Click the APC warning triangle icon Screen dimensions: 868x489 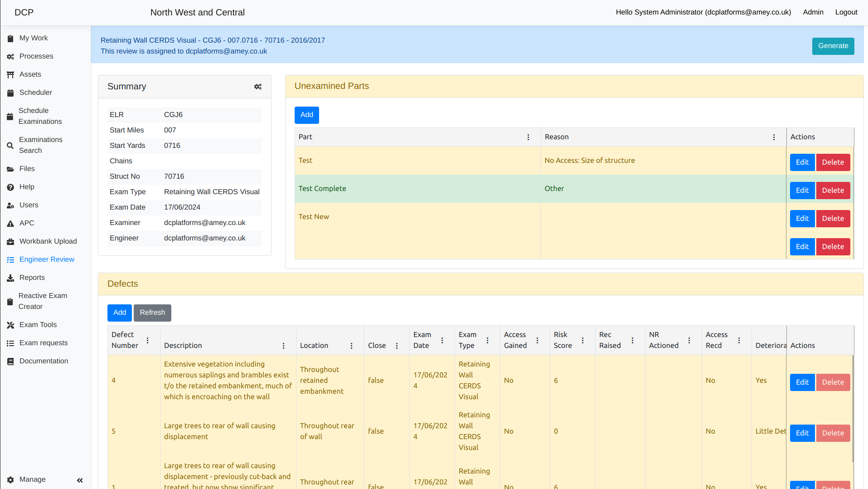tap(10, 224)
